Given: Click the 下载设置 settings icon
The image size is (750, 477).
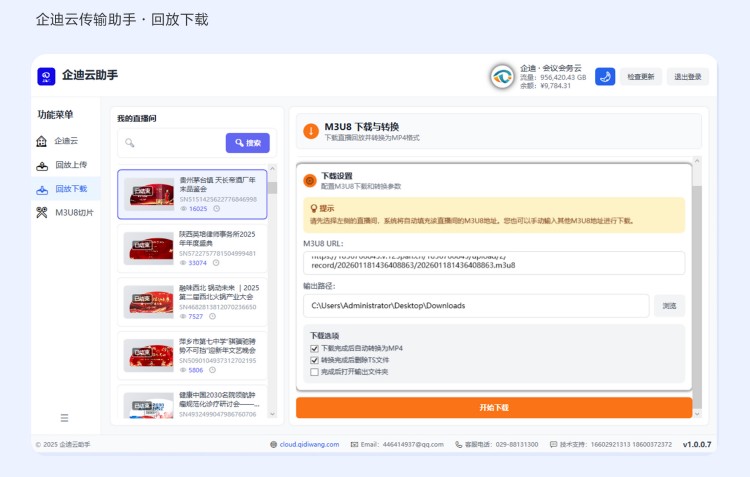Looking at the screenshot, I should (x=310, y=180).
